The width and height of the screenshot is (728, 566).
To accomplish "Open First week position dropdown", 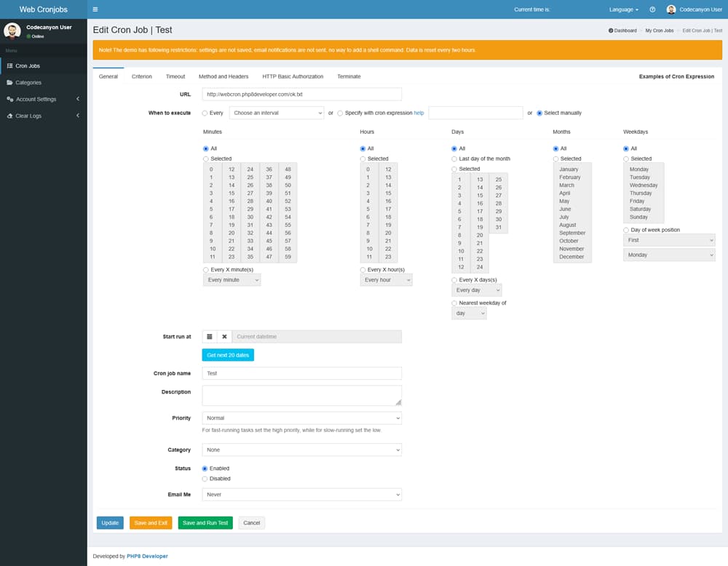I will (x=669, y=240).
